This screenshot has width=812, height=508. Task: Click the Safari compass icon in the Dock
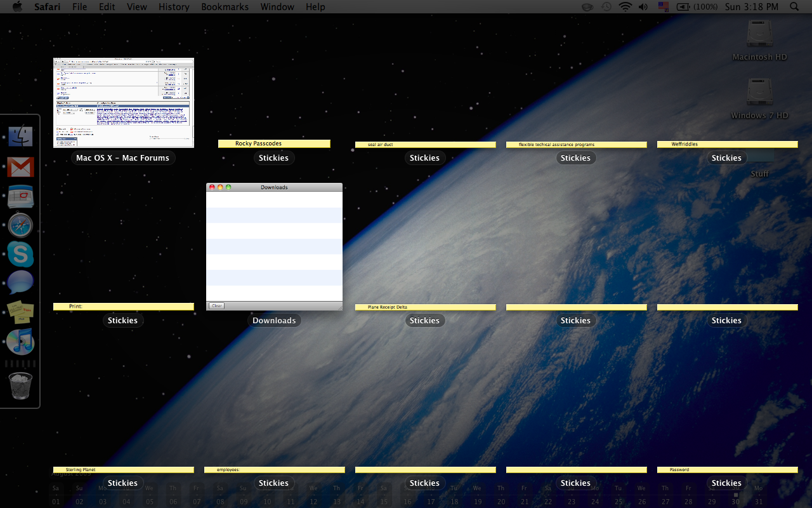click(20, 225)
